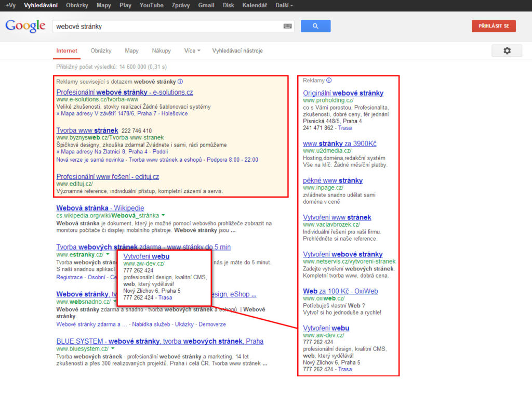
Task: Expand the www.estranky.cz result arrow
Action: click(x=108, y=254)
